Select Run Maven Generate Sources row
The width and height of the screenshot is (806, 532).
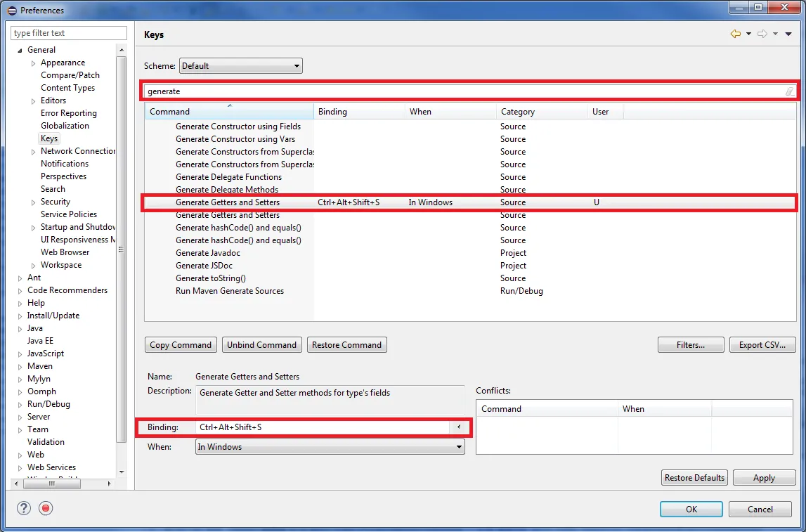(470, 291)
